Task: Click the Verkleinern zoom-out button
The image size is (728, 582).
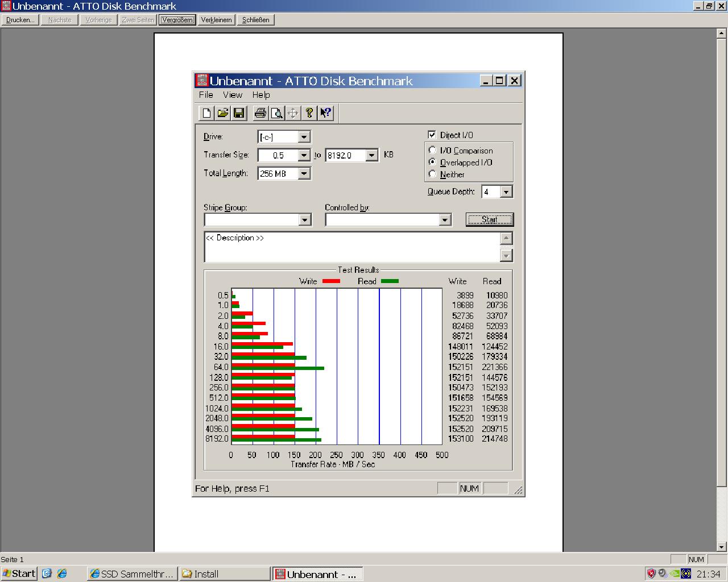Action: coord(216,20)
